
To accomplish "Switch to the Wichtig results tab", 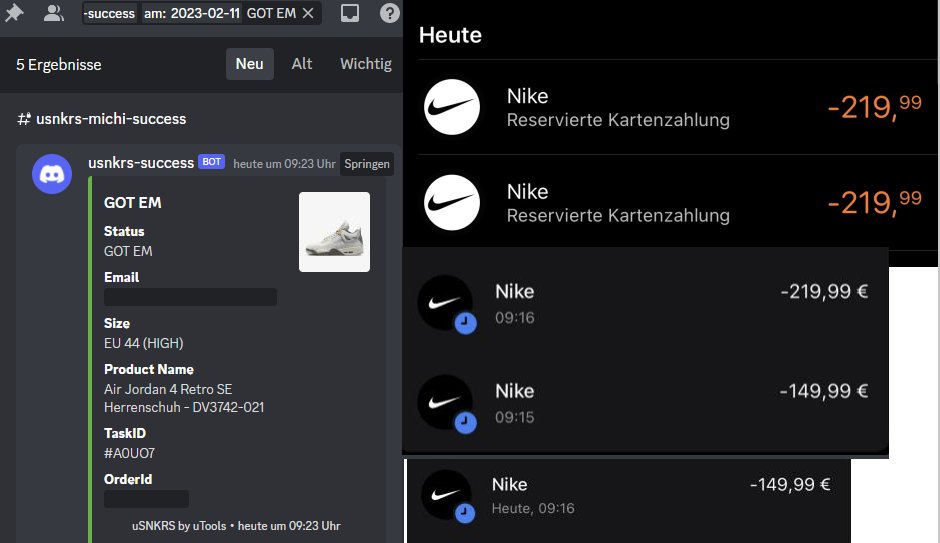I will pos(366,64).
